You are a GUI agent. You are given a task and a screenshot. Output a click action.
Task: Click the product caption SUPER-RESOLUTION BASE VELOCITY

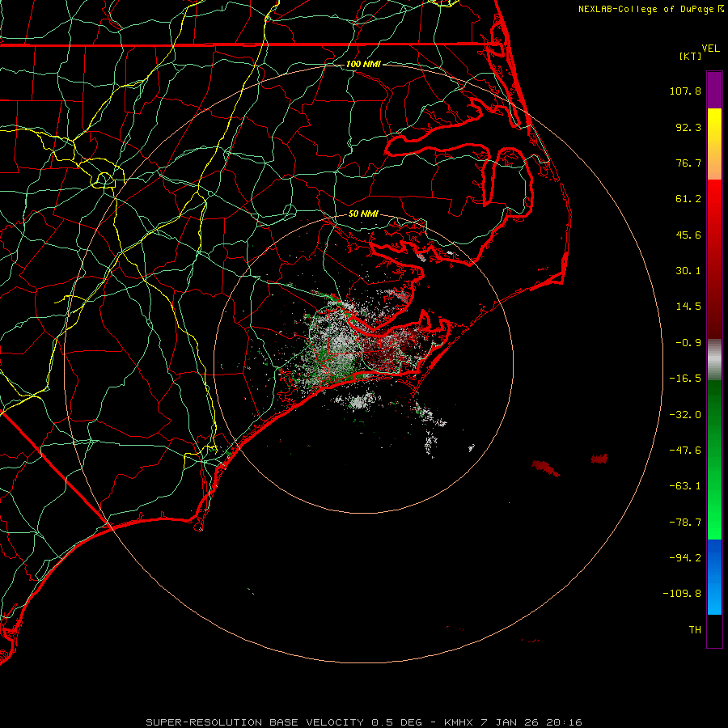coord(255,722)
